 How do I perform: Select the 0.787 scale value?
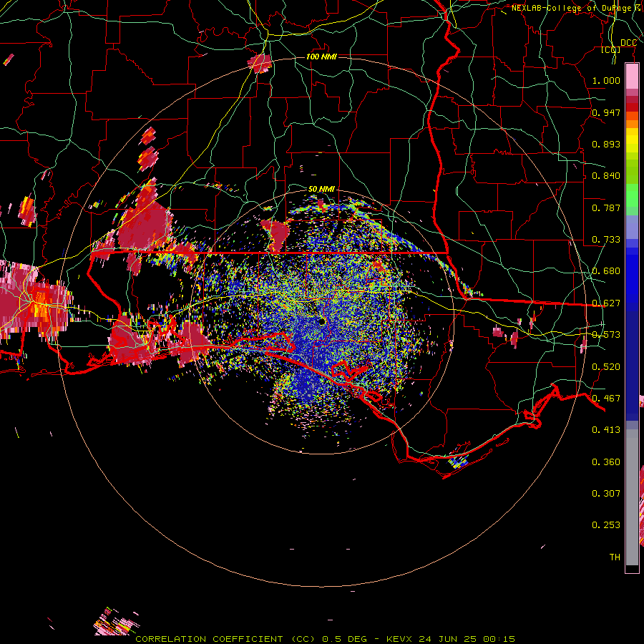click(x=606, y=208)
